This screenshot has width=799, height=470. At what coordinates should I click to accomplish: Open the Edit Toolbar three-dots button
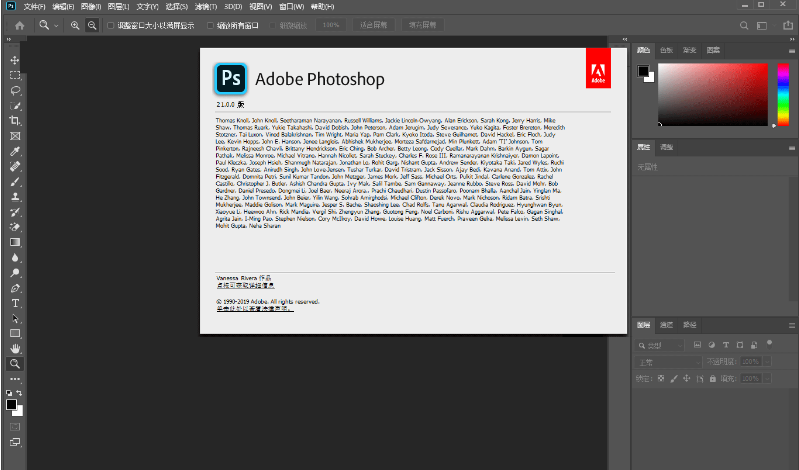point(15,379)
